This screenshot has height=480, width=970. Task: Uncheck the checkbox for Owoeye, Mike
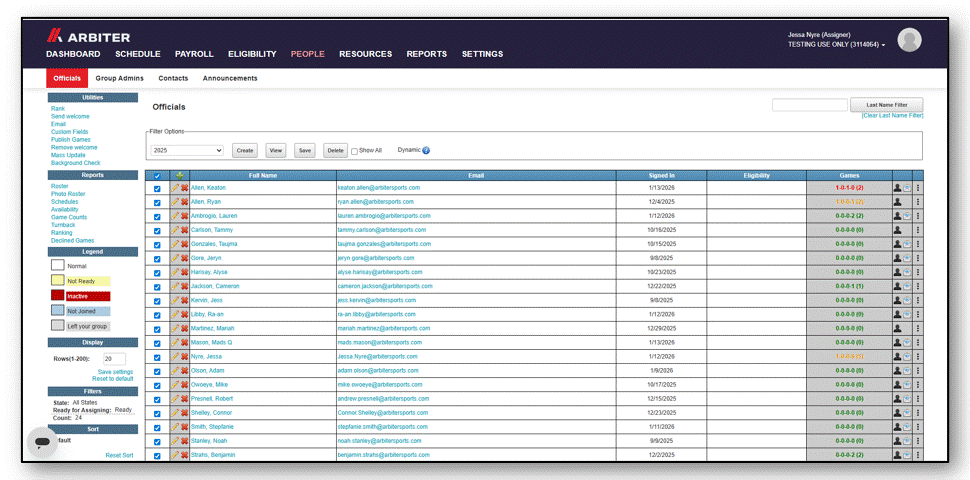(x=157, y=385)
